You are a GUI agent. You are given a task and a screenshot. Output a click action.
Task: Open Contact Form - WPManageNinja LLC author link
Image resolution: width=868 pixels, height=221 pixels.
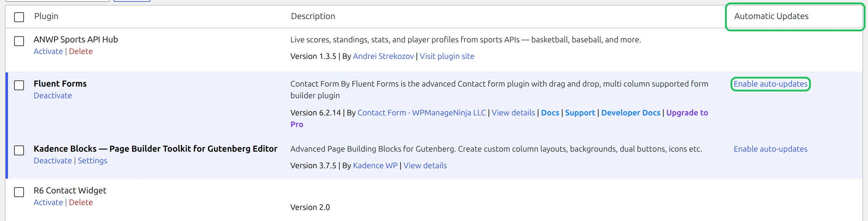[421, 113]
